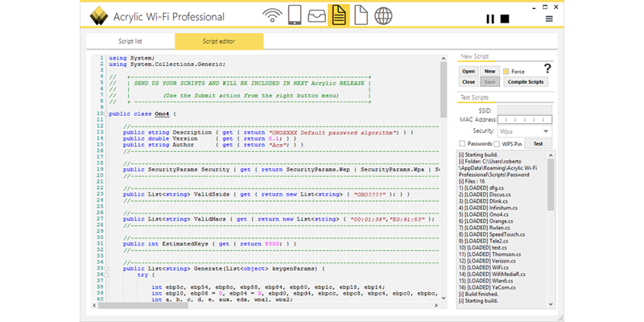
Task: Open the hamburger menu
Action: pyautogui.click(x=549, y=19)
